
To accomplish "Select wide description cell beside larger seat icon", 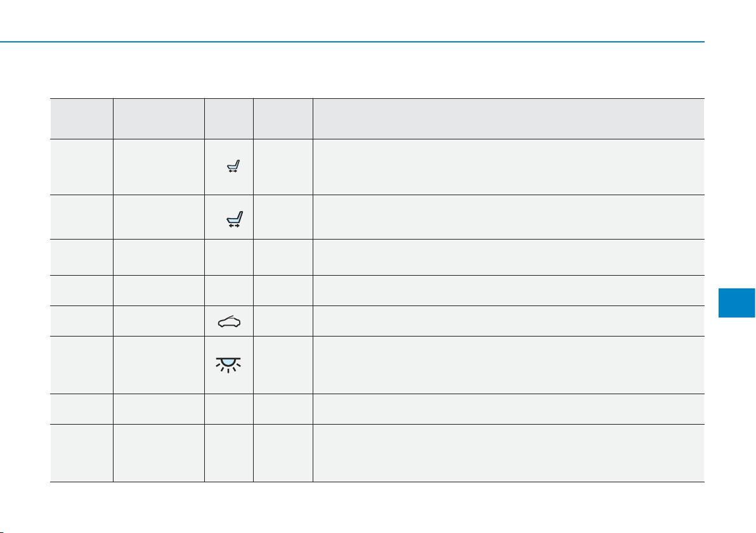I will pos(509,217).
